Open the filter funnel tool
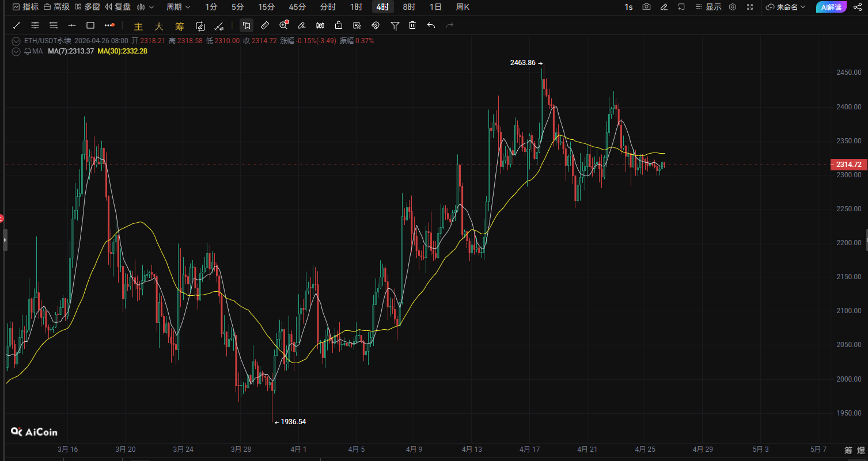This screenshot has height=461, width=868. 395,25
